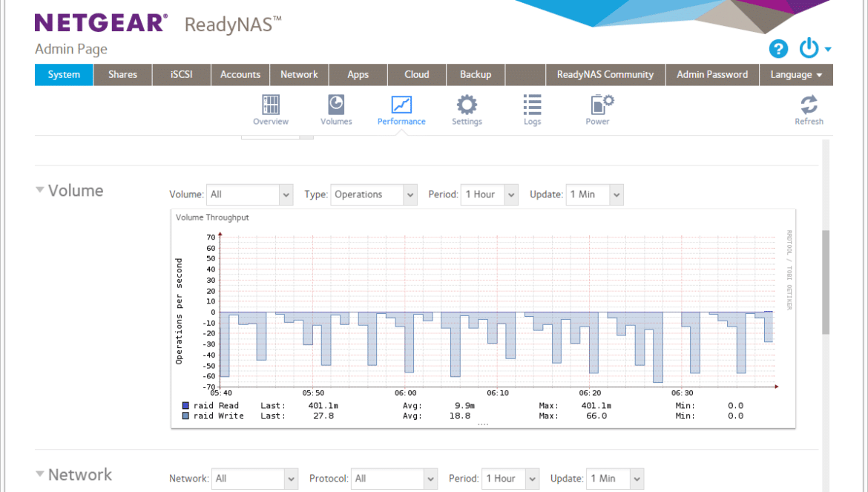
Task: Open the Network 'All' dropdown
Action: point(254,479)
